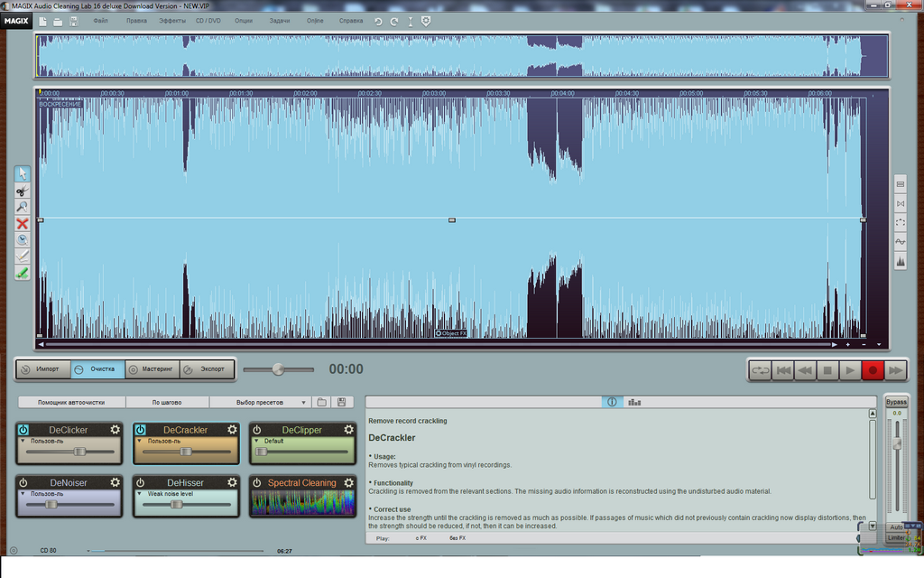The image size is (924, 578).
Task: Open DeNoiser settings with its gear icon
Action: (x=115, y=482)
